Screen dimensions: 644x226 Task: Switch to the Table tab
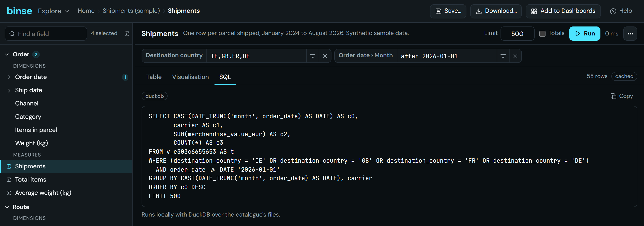click(x=154, y=77)
